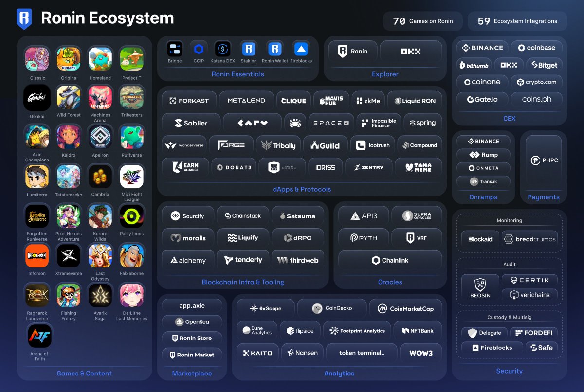The height and width of the screenshot is (392, 584).
Task: Open the 70 Games on Ronin badge
Action: point(422,21)
